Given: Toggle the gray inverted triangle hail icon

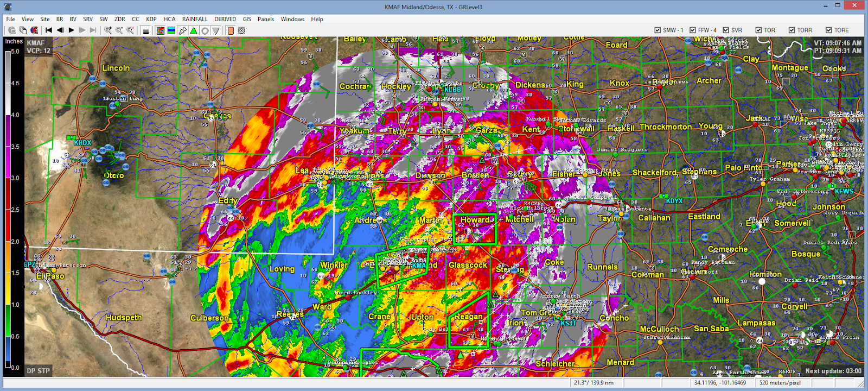Looking at the screenshot, I should pos(216,30).
